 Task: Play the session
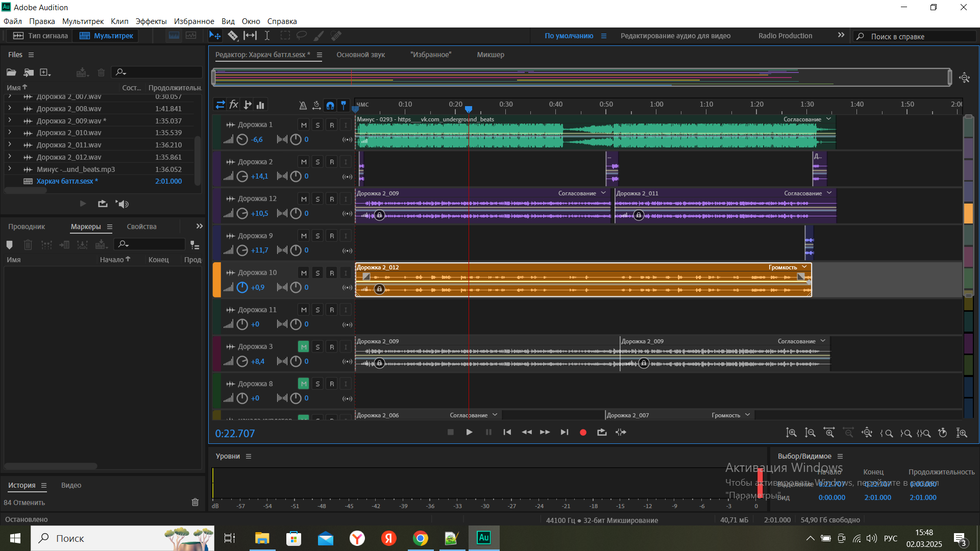[x=469, y=433]
